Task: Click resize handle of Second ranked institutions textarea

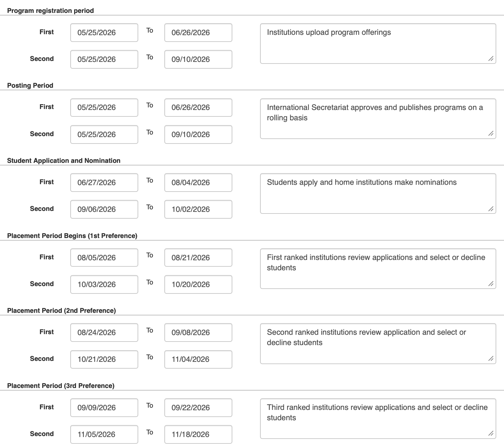Action: (x=491, y=359)
